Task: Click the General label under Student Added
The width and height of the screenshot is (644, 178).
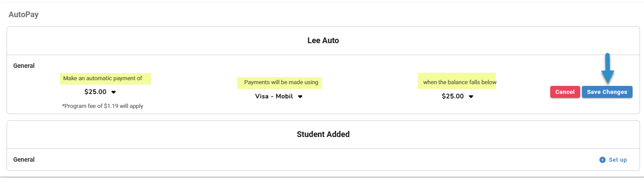Action: click(x=24, y=159)
